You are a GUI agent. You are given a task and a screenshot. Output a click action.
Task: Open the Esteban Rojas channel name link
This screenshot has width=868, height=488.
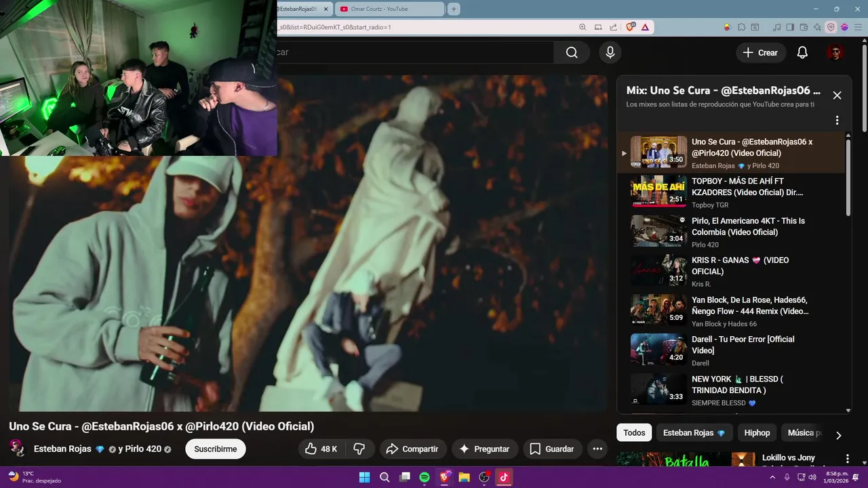(x=62, y=449)
